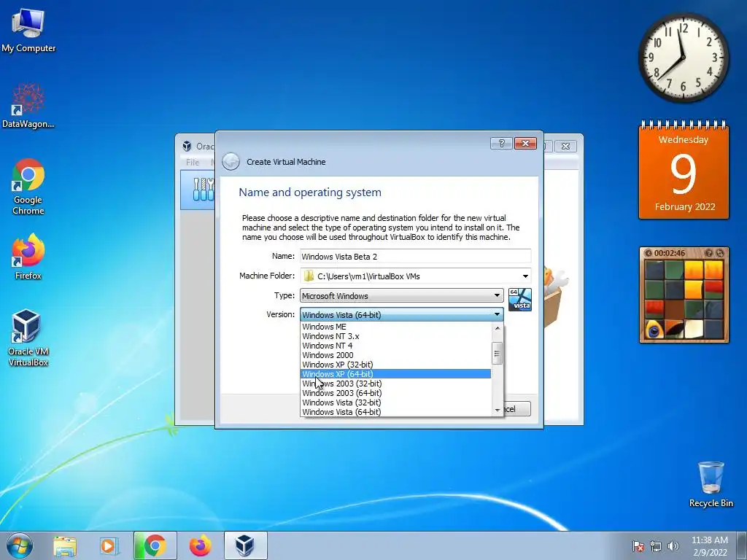The width and height of the screenshot is (747, 560).
Task: Click the analog clock gadget
Action: click(x=683, y=57)
